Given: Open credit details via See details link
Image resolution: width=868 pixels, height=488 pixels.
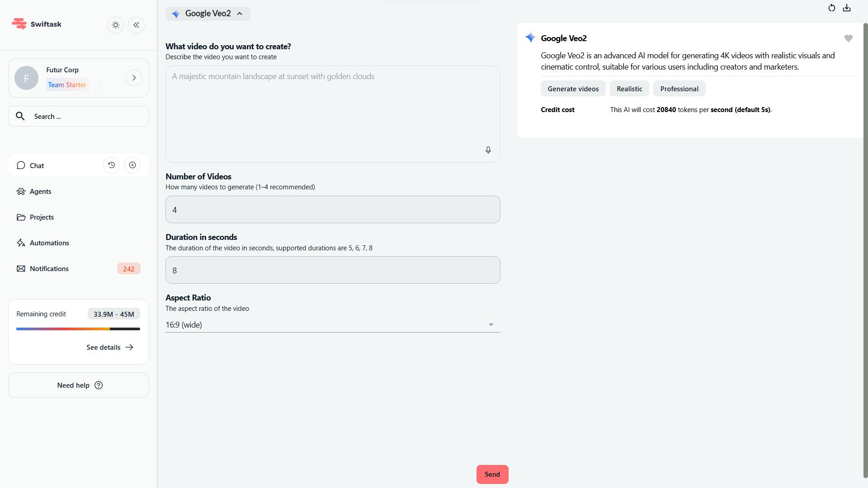Looking at the screenshot, I should [x=109, y=347].
